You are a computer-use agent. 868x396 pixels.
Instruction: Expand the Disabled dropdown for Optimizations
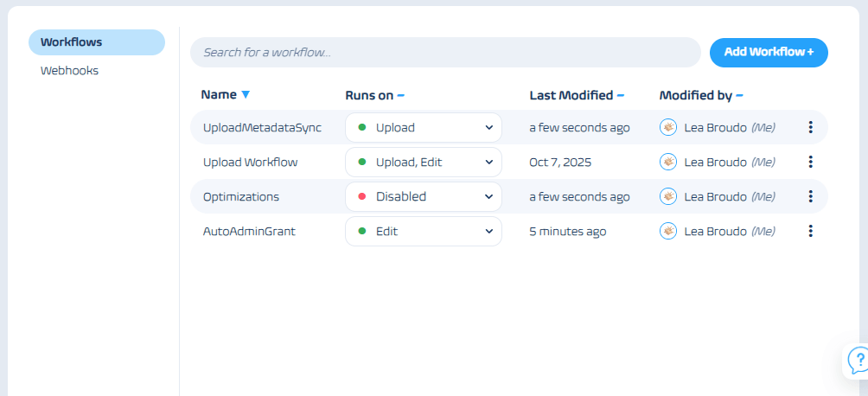424,196
